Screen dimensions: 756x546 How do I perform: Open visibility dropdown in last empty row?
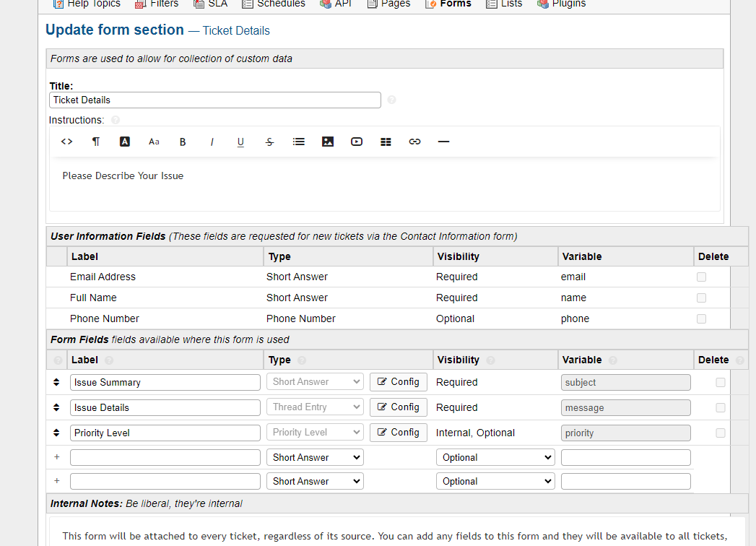coord(495,481)
